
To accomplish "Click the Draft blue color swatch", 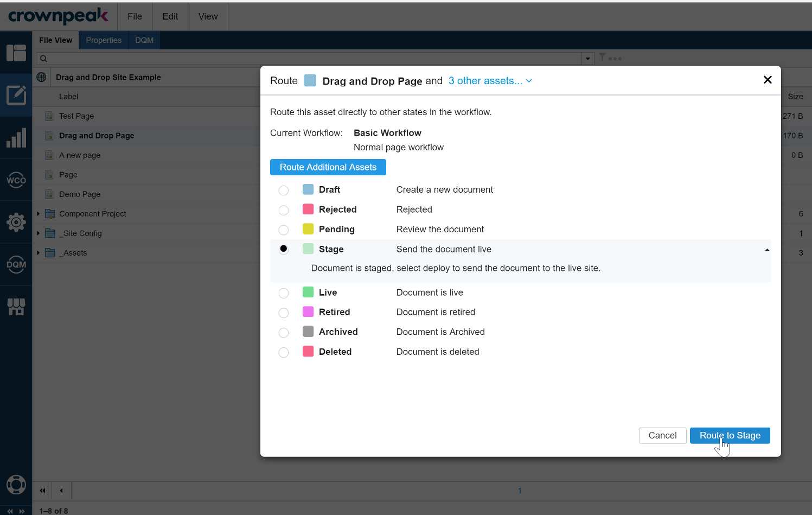I will pyautogui.click(x=308, y=189).
